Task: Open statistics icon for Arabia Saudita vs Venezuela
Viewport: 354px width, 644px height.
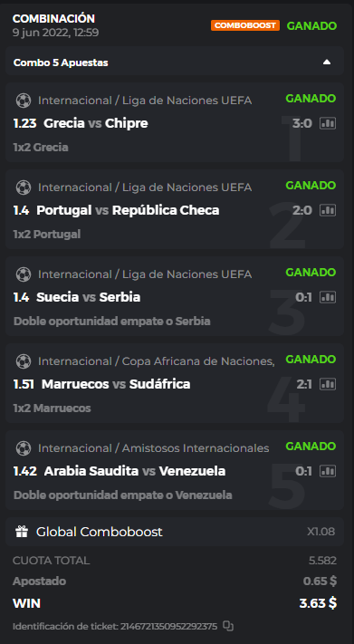Action: (328, 471)
